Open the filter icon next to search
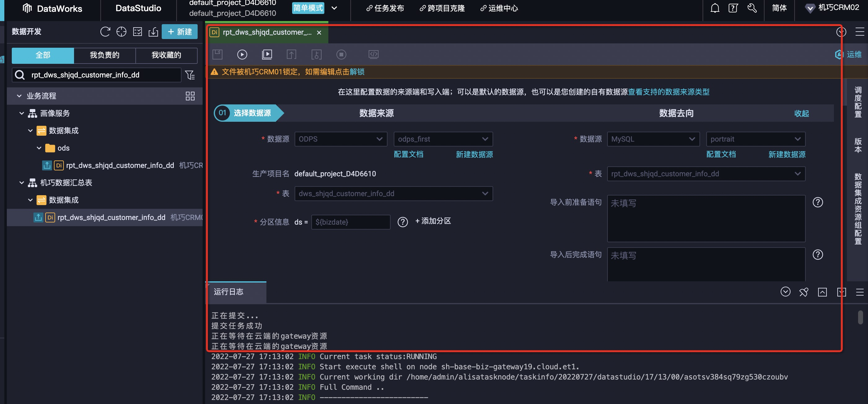This screenshot has width=868, height=404. click(190, 75)
